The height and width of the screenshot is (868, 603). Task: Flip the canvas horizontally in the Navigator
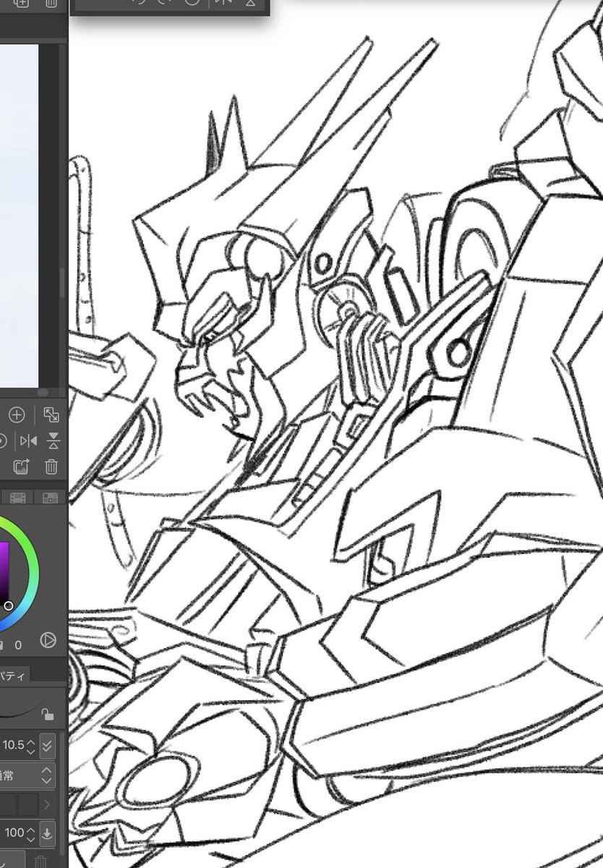pyautogui.click(x=28, y=441)
